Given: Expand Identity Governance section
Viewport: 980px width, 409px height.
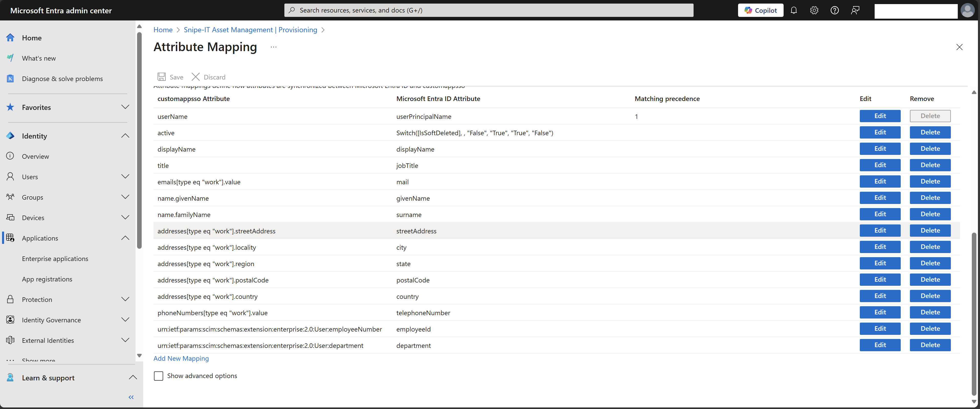Looking at the screenshot, I should click(x=125, y=320).
